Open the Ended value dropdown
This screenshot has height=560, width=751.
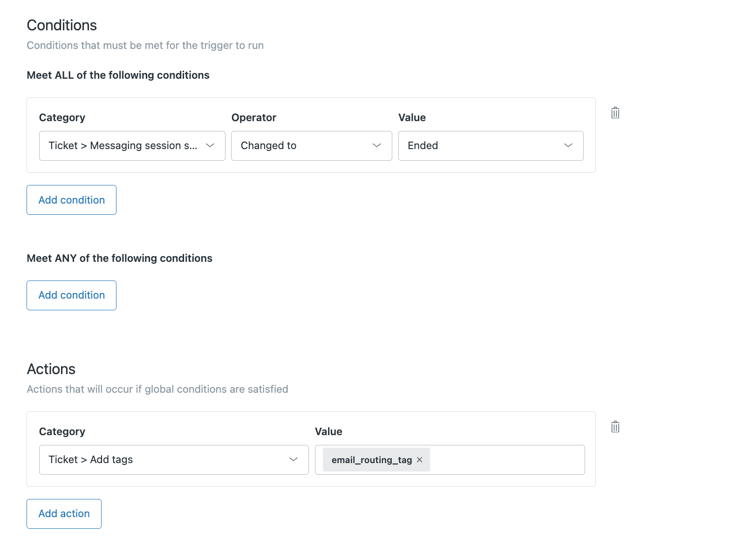point(491,146)
